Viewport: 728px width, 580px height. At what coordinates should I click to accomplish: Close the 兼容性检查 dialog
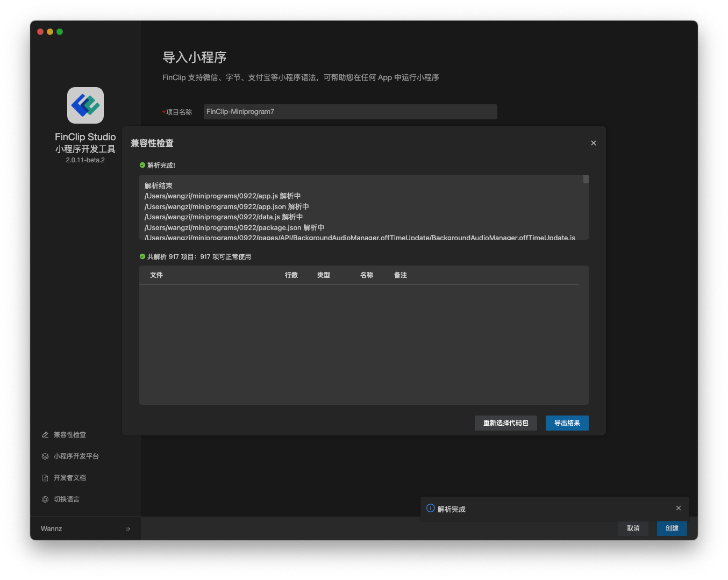(x=593, y=143)
